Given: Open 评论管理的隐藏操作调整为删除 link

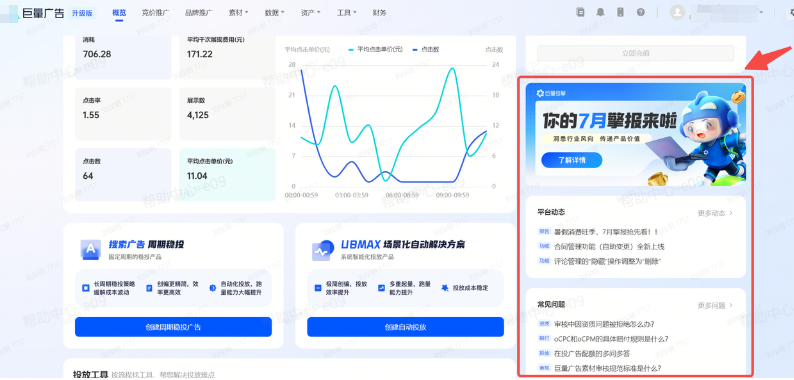Looking at the screenshot, I should click(608, 261).
